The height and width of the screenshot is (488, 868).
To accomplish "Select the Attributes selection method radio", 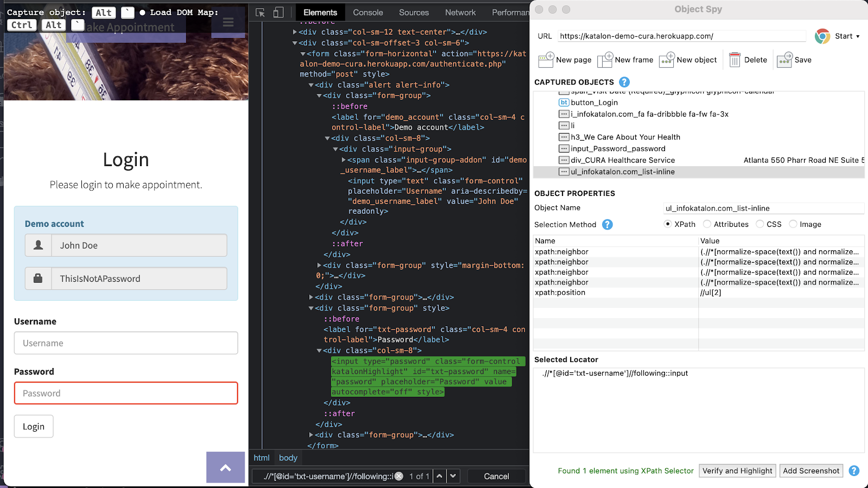I will [707, 224].
